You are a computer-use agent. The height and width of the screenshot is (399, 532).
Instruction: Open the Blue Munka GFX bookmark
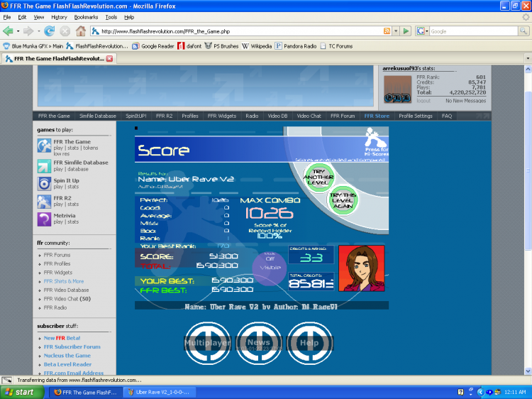click(x=33, y=46)
